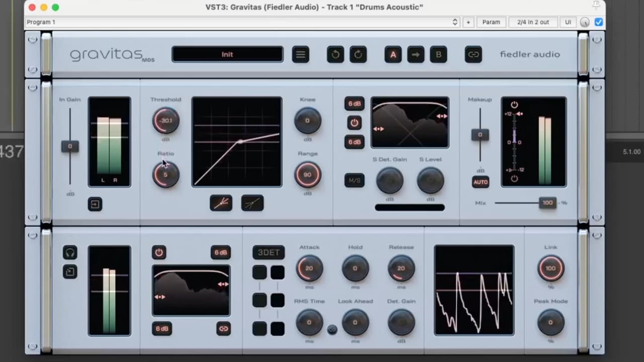Click the input routing icon below In Gain meter
The image size is (644, 362).
pos(95,204)
